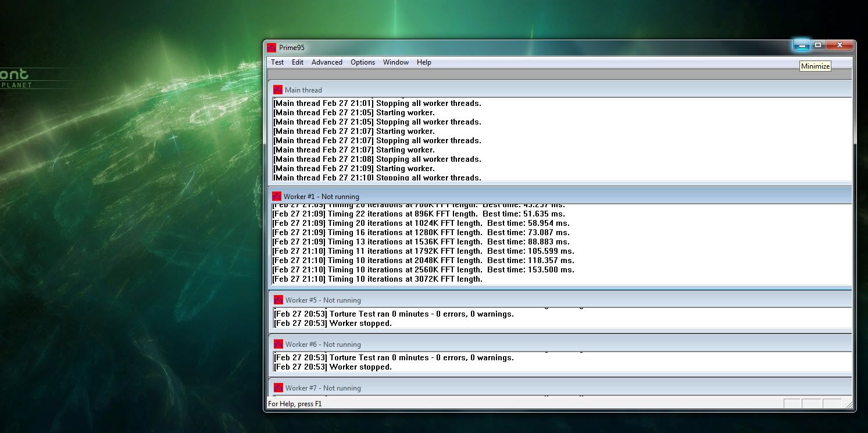Click the 21:08 Stopping all worker threads line
The image size is (868, 433).
(377, 159)
